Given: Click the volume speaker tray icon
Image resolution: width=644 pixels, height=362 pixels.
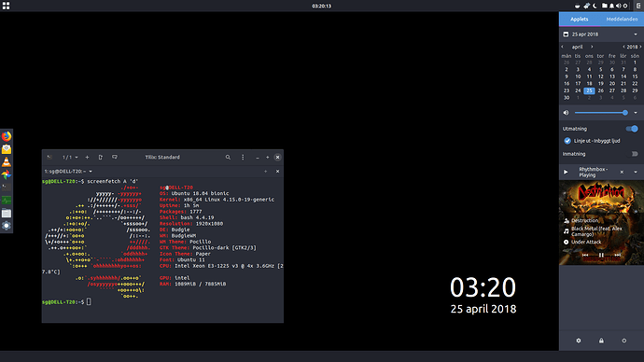Looking at the screenshot, I should coord(619,6).
